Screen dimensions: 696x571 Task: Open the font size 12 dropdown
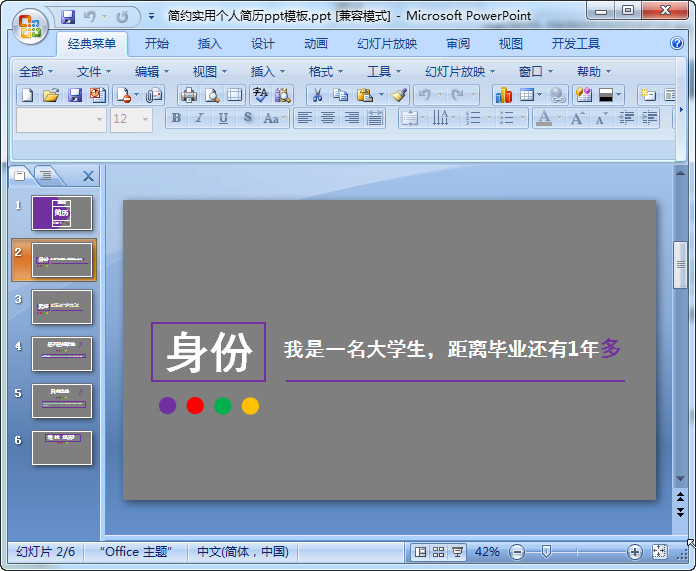(145, 119)
